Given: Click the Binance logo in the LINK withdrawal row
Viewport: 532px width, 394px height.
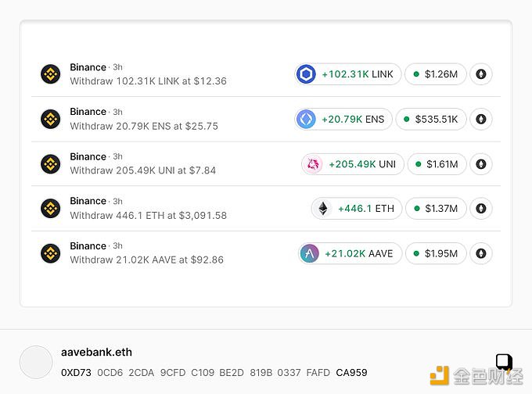Looking at the screenshot, I should coord(51,74).
